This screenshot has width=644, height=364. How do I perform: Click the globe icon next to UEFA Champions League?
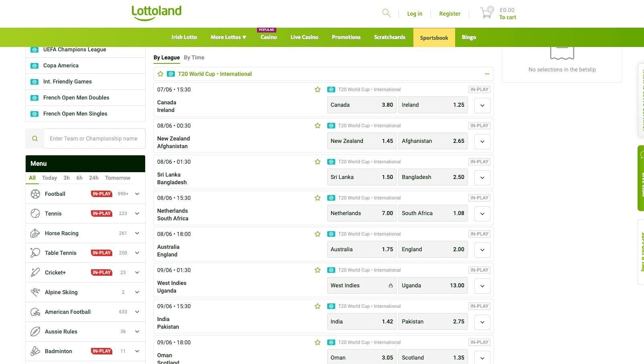(34, 50)
